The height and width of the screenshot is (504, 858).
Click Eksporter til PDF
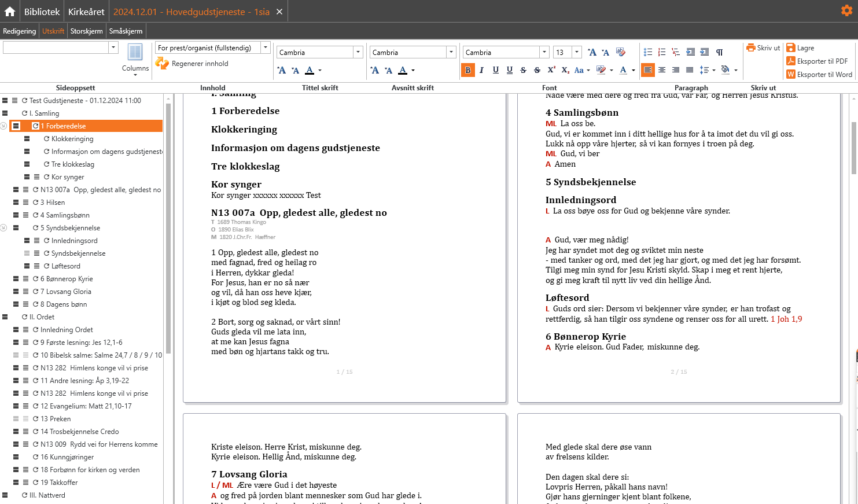coord(818,61)
